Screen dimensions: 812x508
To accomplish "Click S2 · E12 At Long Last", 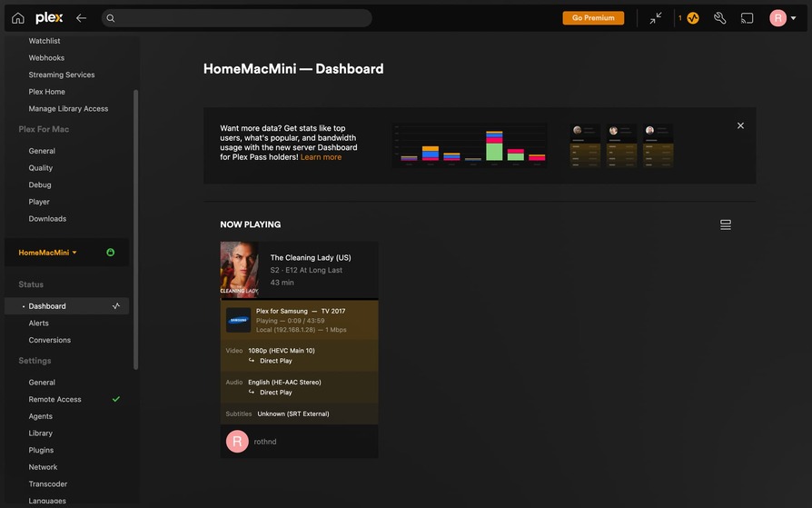I will tap(306, 270).
